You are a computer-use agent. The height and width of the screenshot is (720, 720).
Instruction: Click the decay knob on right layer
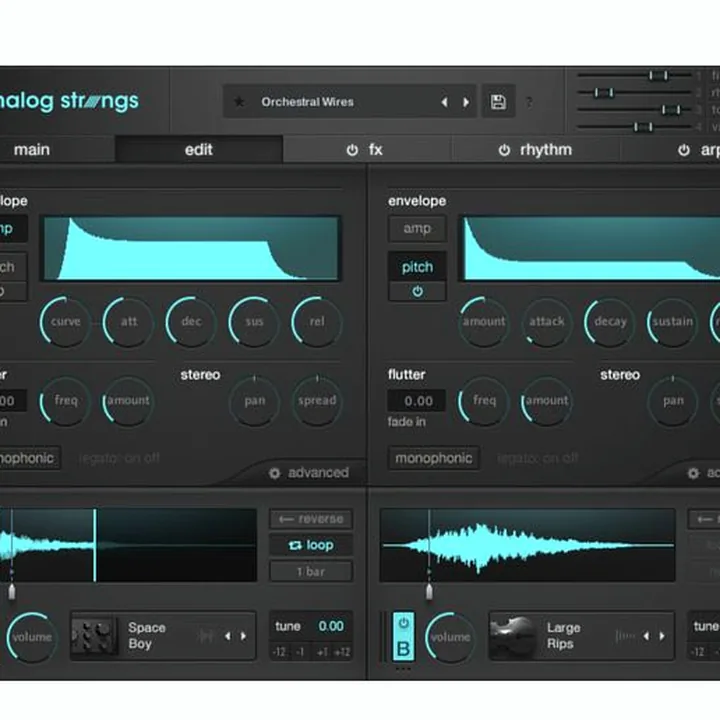tap(610, 321)
